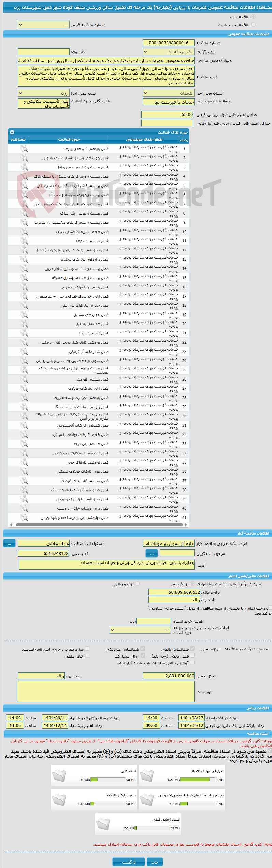Screen dimensions: 272x868
Task: Open the شهر محل اجرا dropdown
Action: pyautogui.click(x=43, y=93)
